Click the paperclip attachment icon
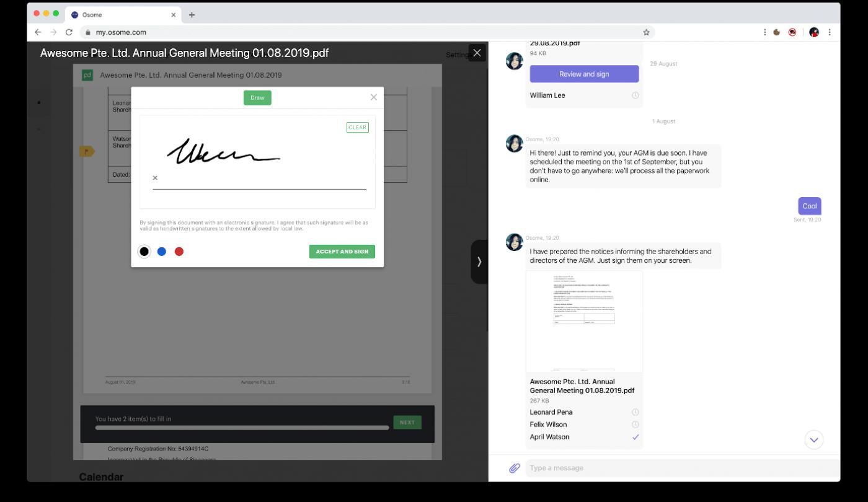The height and width of the screenshot is (502, 868). coord(514,468)
